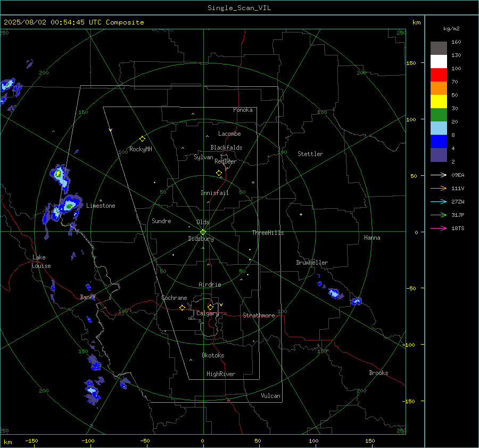This screenshot has height=448, width=479.
Task: Click the Single_Scan_VIL title
Action: 239,8
